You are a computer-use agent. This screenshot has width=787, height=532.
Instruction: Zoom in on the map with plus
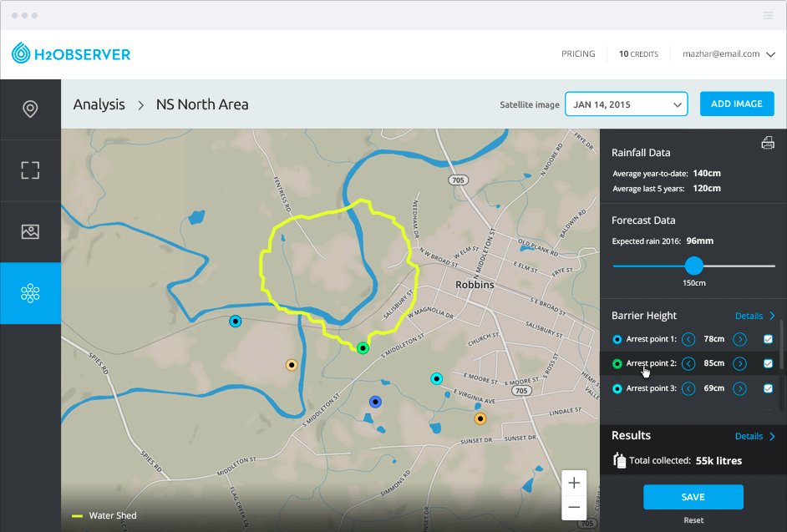click(574, 483)
